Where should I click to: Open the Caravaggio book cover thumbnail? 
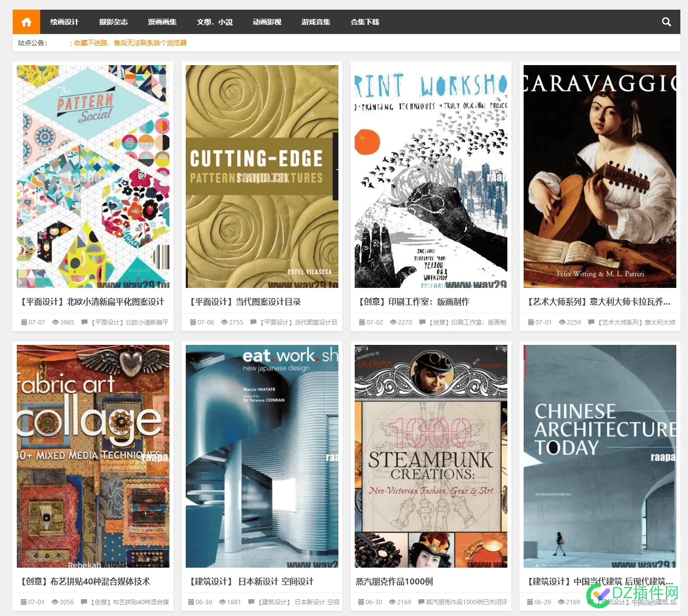pyautogui.click(x=600, y=177)
